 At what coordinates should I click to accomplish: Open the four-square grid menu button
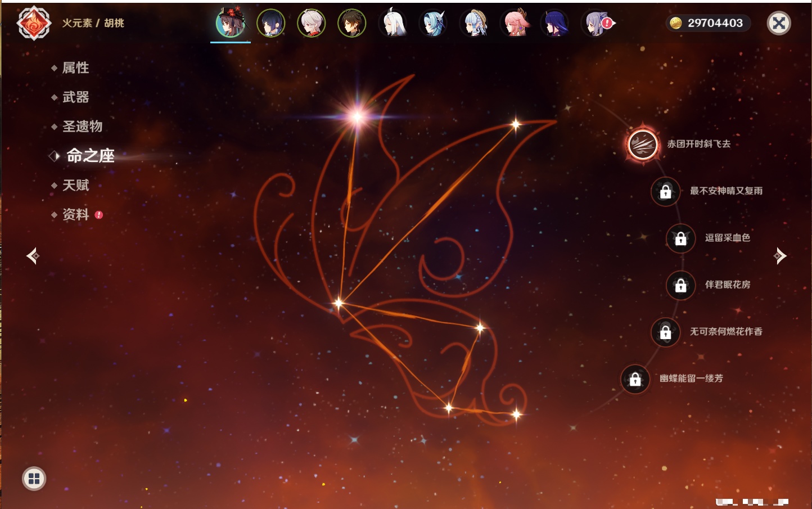(x=34, y=479)
